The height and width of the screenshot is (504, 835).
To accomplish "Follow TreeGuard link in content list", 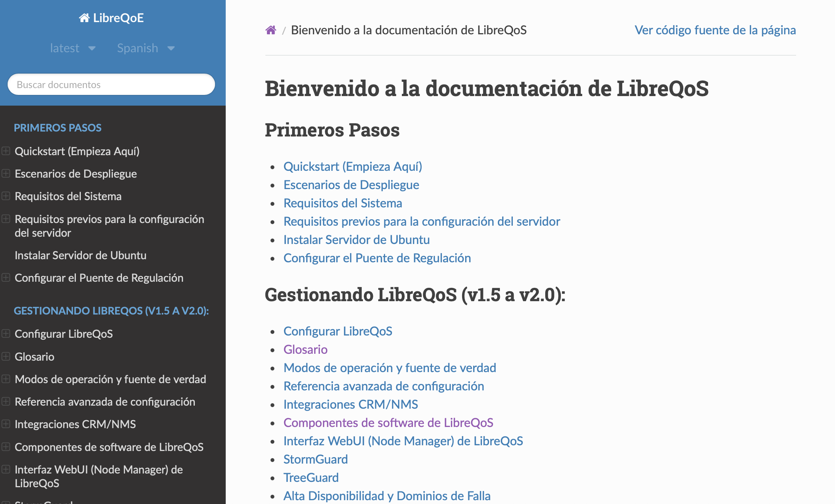I will pos(311,478).
